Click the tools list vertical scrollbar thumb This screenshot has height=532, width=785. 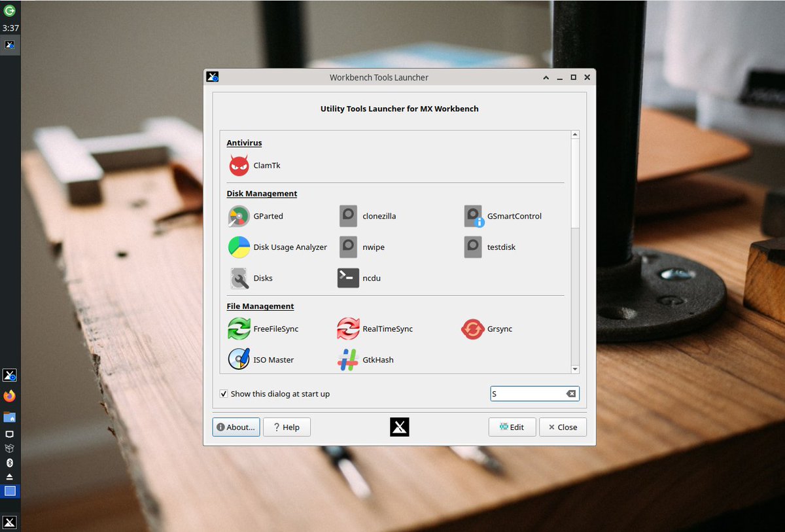click(x=575, y=183)
